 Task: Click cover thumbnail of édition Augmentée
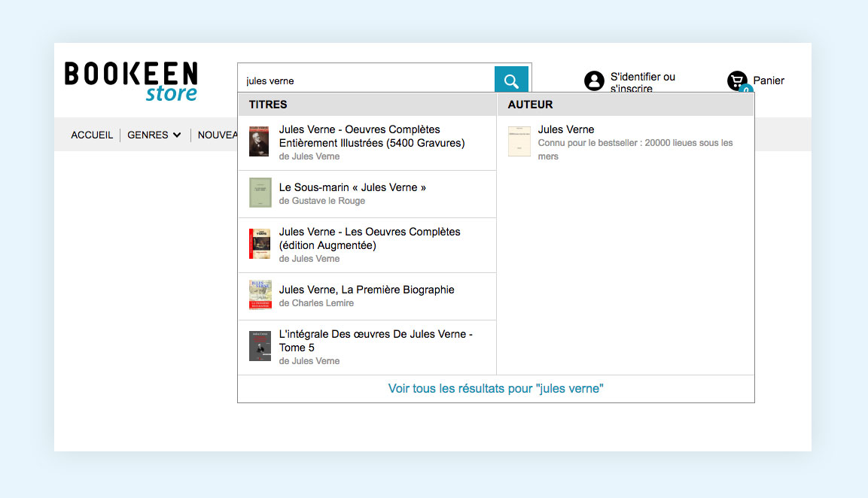(x=260, y=244)
